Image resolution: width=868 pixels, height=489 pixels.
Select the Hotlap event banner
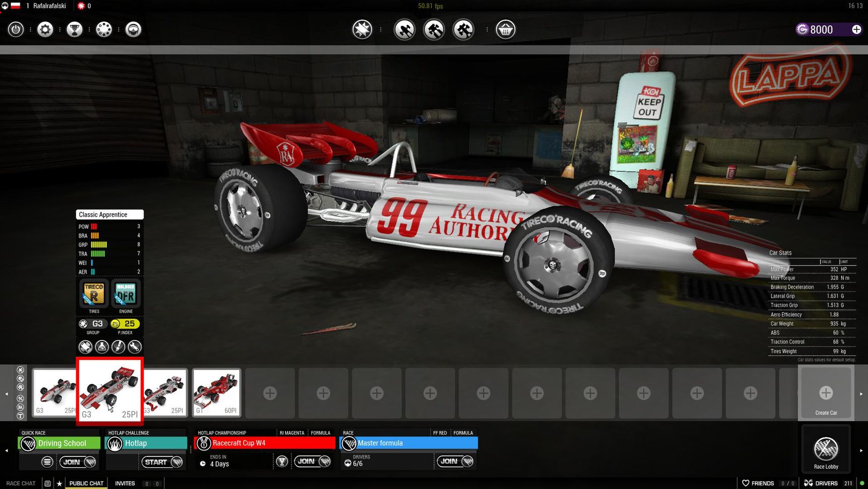[x=146, y=443]
